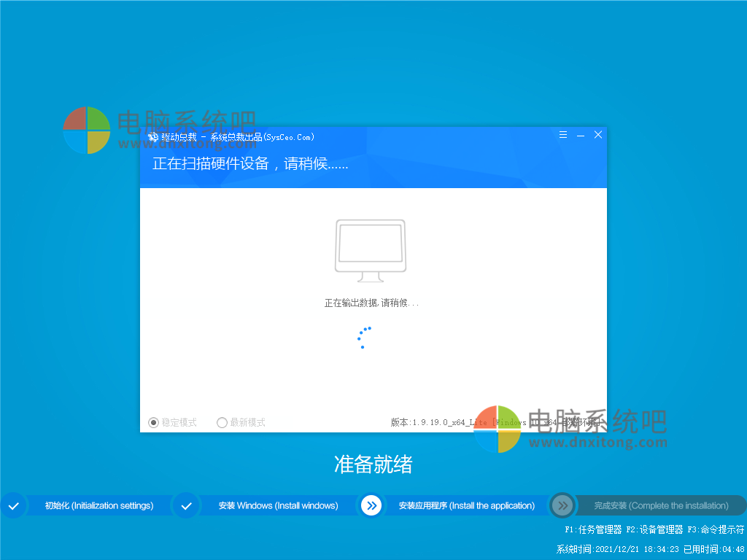
Task: Select the 稳定模式 radio button
Action: point(153,422)
